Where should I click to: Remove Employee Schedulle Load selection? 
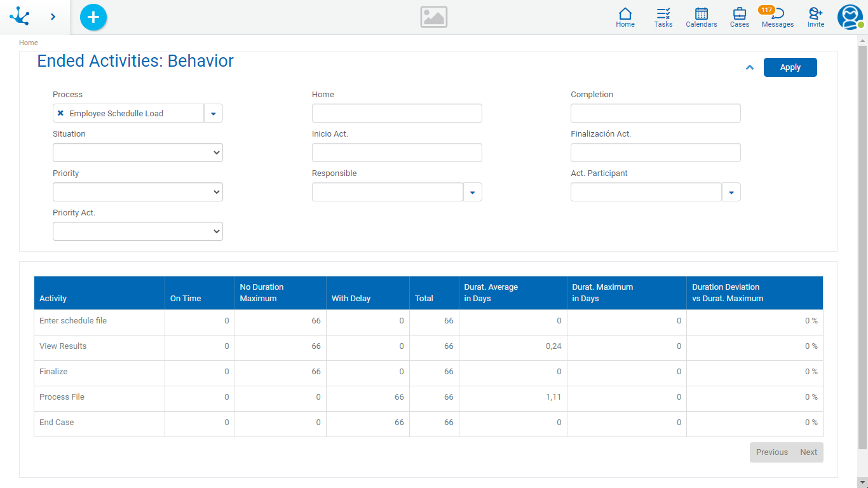(x=60, y=113)
